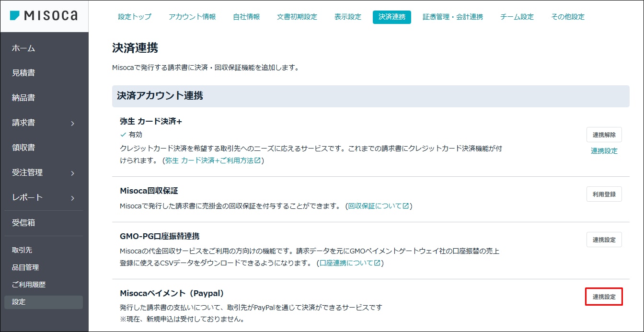Viewport: 644px width, 332px height.
Task: Switch to the アカウント情報 tab
Action: pyautogui.click(x=192, y=17)
